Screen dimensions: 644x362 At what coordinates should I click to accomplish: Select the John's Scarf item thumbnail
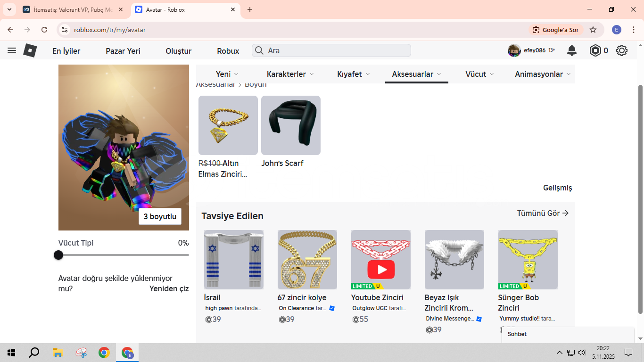click(x=291, y=125)
